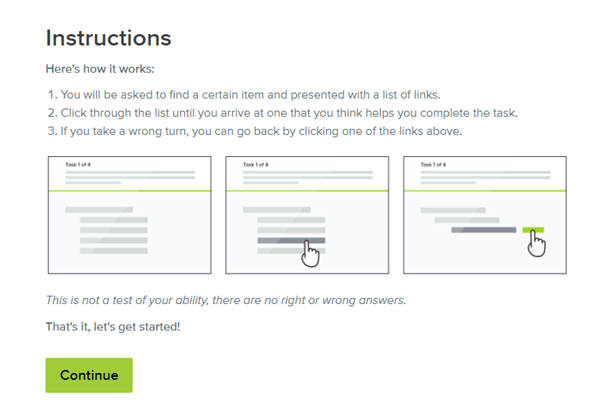Click the small green button in third illustration
The image size is (602, 417).
(533, 230)
